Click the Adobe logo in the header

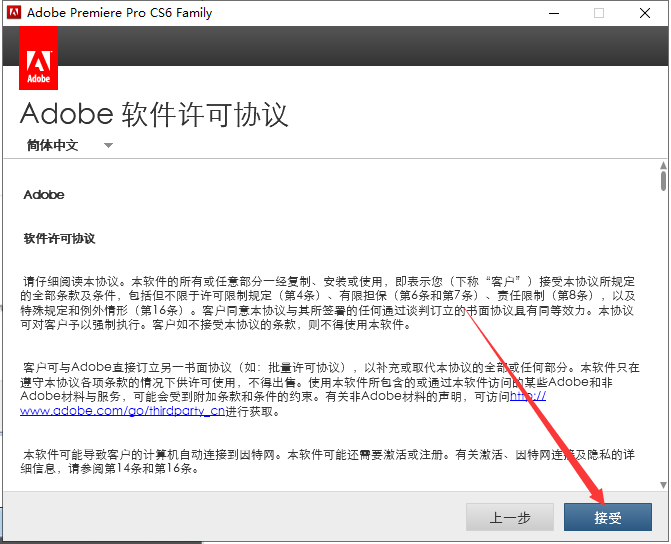pos(39,58)
